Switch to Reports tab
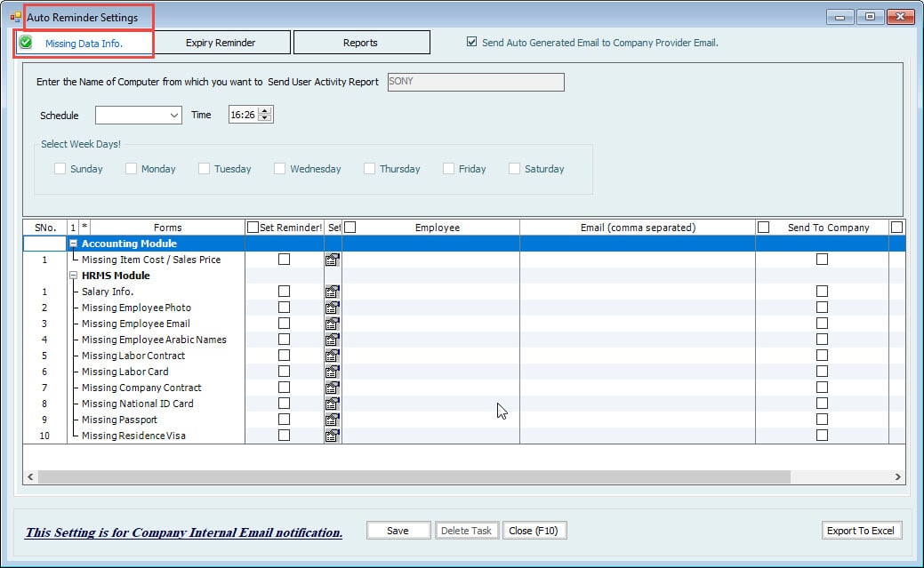 [x=361, y=43]
